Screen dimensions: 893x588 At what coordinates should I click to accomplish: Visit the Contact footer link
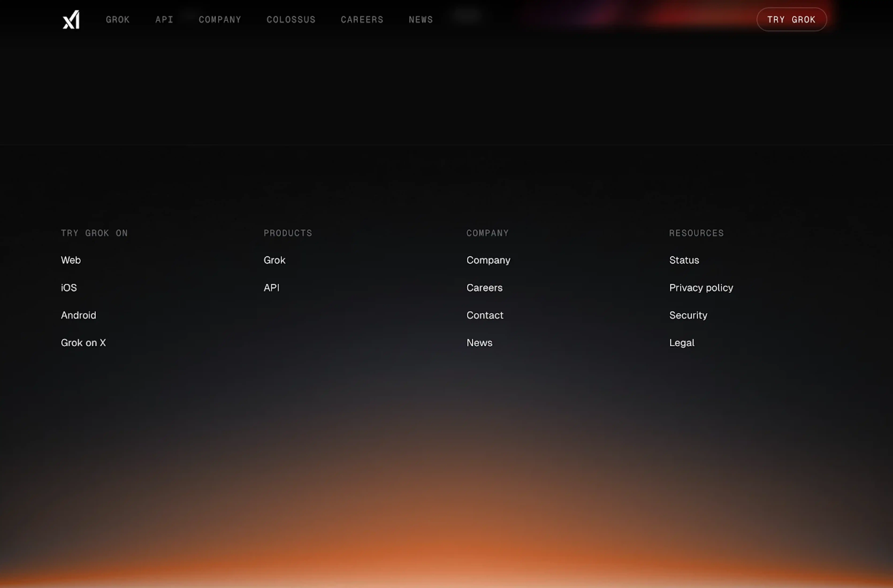tap(485, 315)
